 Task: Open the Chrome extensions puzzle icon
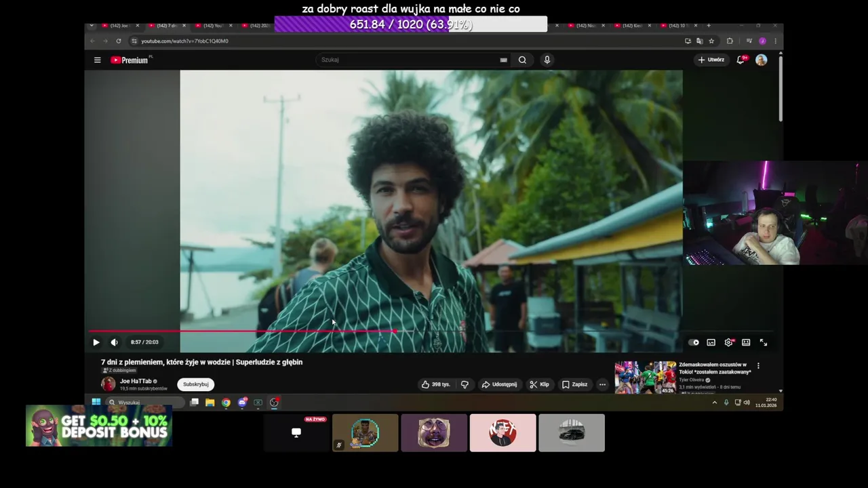click(730, 41)
